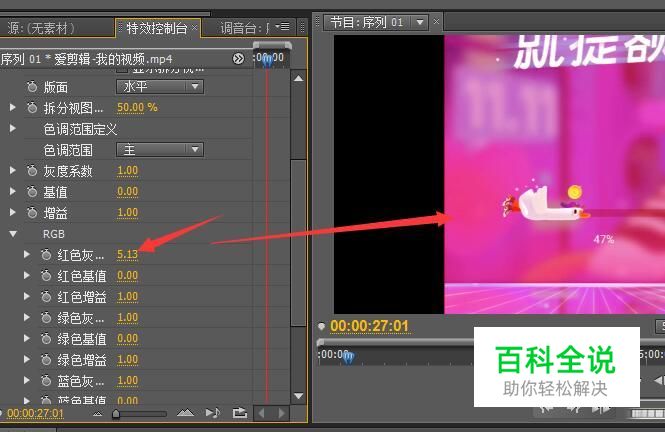This screenshot has height=432, width=665.
Task: Close the 特效控制台 tab
Action: pyautogui.click(x=194, y=28)
